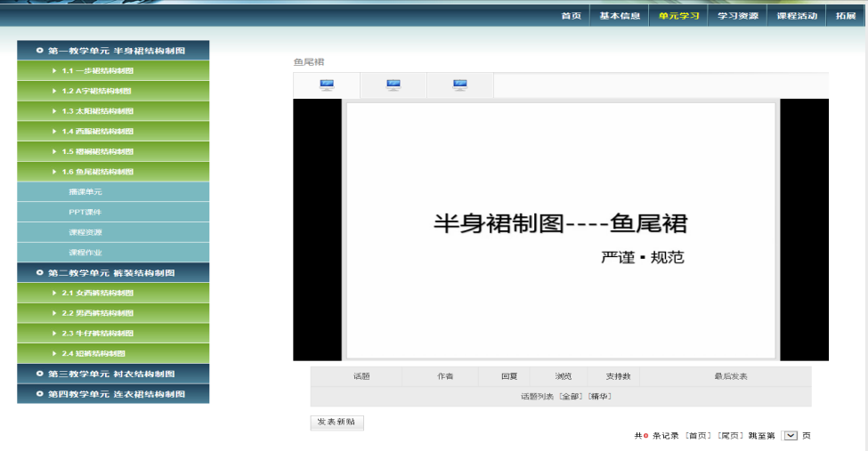Expand 第四教学单元 连衣裙结构制图 unit
Viewport: 868px width, 451px height.
pos(113,394)
